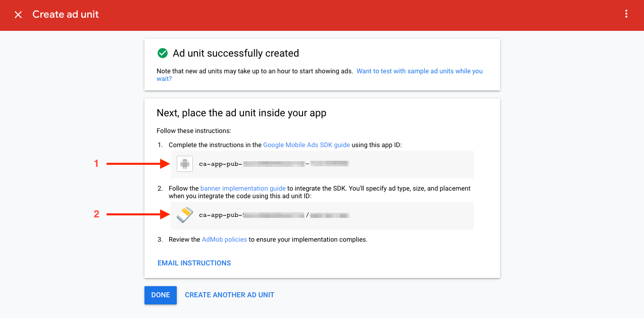
Task: Click the Android app icon beside app ID
Action: click(x=185, y=164)
